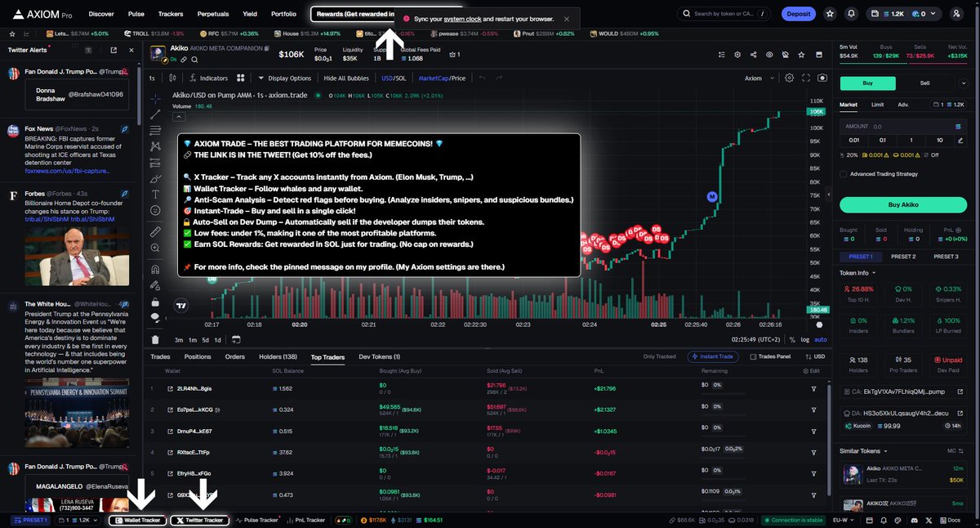The width and height of the screenshot is (980, 528).
Task: Enable Advanced Trading Strategy checkbox
Action: click(844, 173)
